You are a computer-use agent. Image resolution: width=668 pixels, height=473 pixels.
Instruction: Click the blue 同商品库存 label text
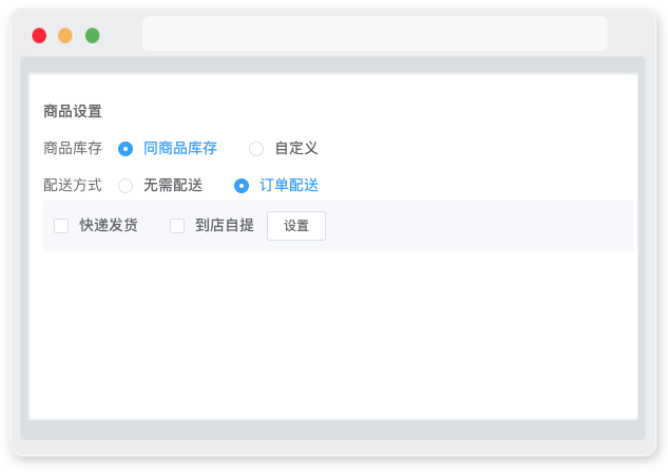coord(180,148)
